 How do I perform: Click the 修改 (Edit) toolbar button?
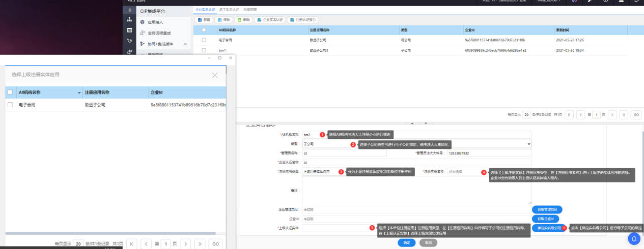click(x=223, y=20)
